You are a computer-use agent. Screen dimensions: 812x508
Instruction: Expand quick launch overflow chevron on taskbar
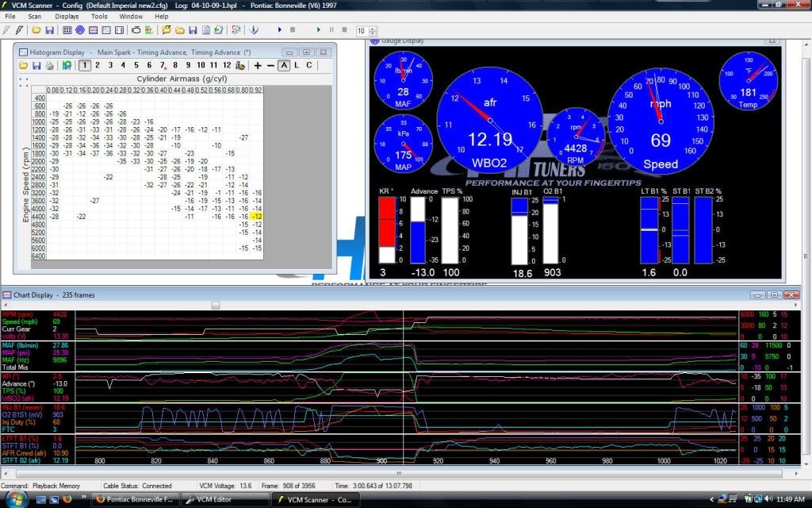point(83,497)
